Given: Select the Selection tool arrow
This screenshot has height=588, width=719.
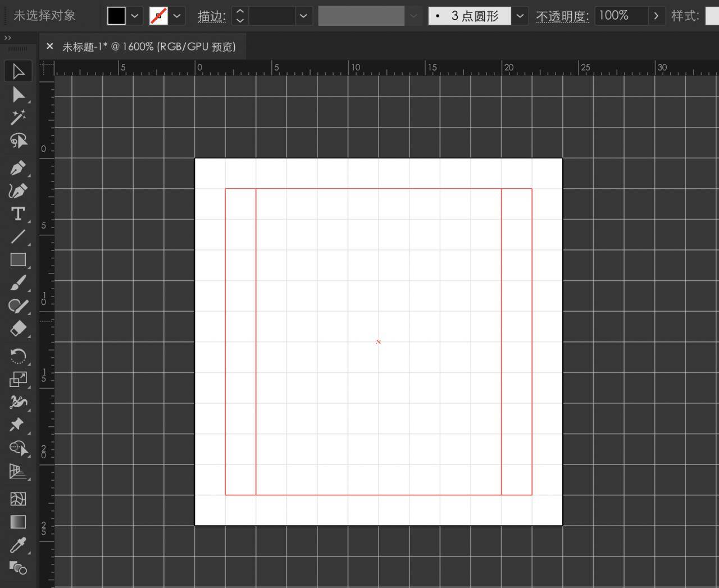Looking at the screenshot, I should tap(18, 72).
